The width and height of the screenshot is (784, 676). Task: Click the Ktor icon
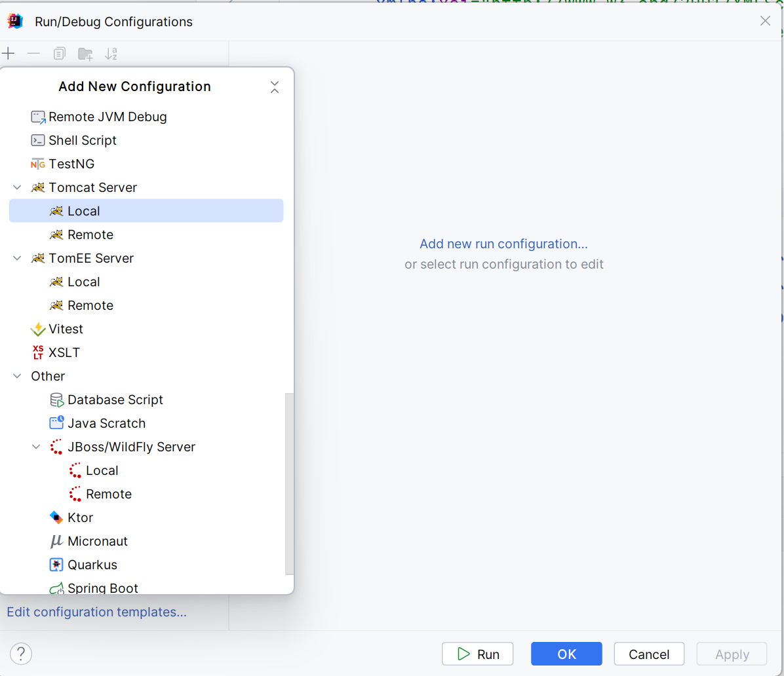click(56, 517)
